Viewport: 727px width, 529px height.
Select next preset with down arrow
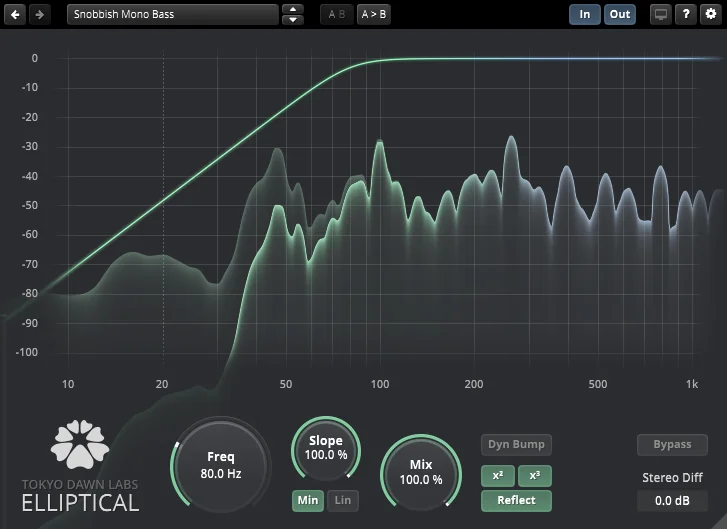coord(293,20)
